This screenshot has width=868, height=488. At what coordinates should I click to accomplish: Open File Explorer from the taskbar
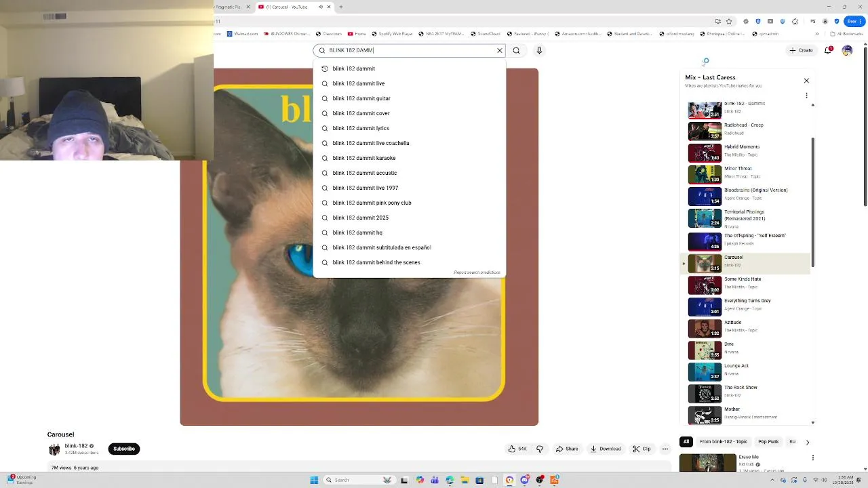[x=465, y=480]
